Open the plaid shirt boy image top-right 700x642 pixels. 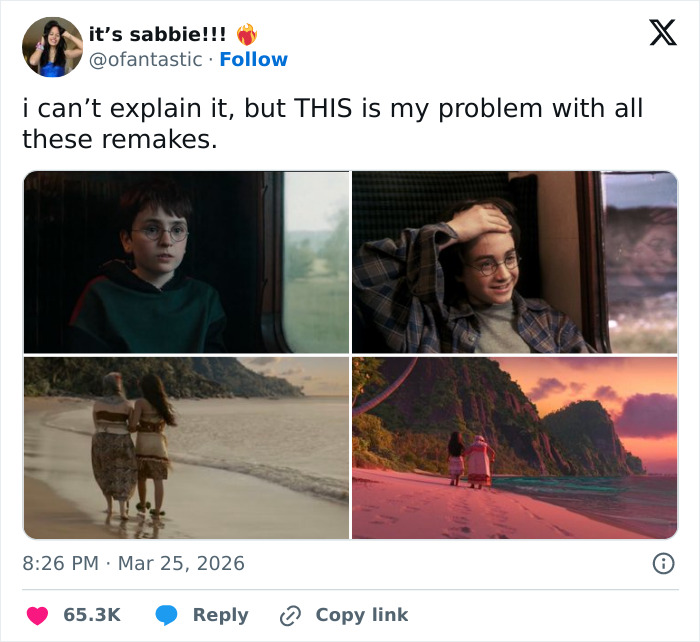(x=514, y=262)
